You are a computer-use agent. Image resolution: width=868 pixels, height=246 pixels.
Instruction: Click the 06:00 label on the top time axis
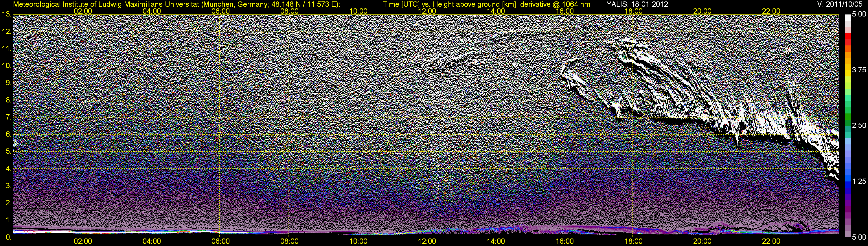(x=220, y=11)
